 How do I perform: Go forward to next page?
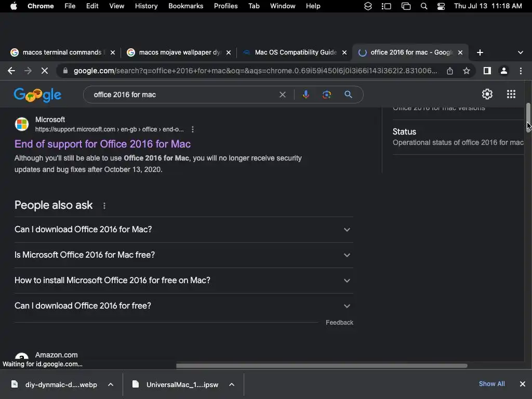pos(28,71)
